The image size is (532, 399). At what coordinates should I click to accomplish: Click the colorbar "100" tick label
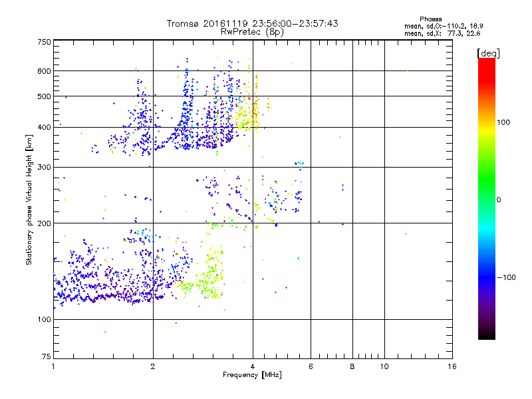click(503, 122)
